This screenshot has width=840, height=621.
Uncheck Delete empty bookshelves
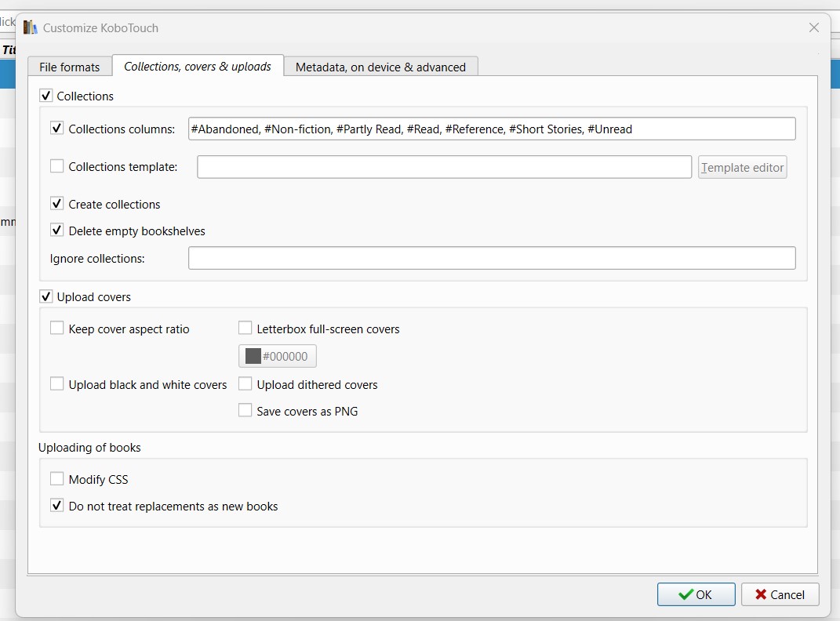(x=57, y=231)
